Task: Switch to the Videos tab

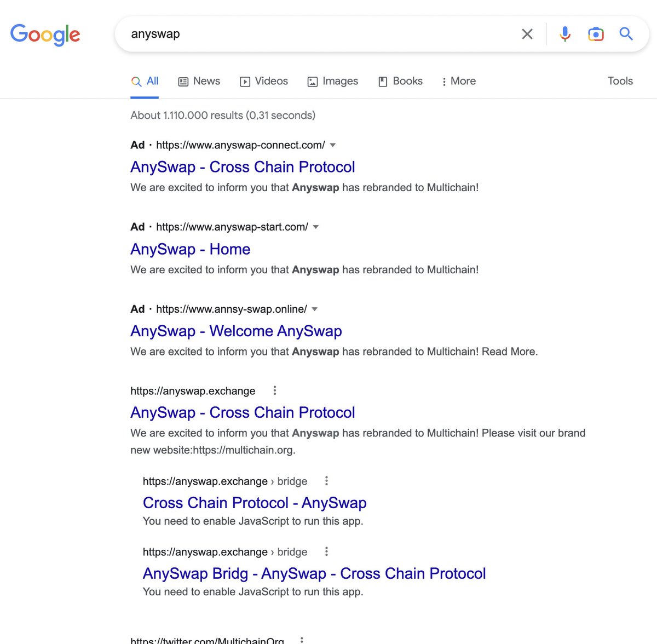Action: (x=264, y=81)
